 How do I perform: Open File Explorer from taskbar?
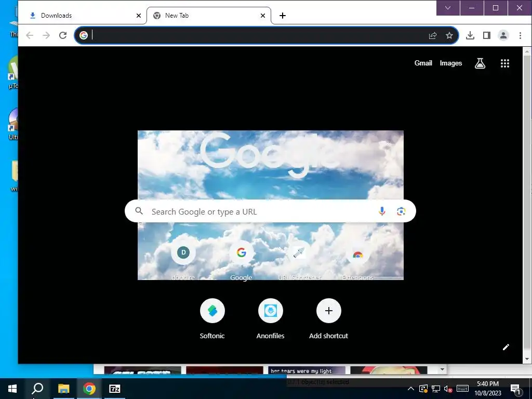click(63, 389)
